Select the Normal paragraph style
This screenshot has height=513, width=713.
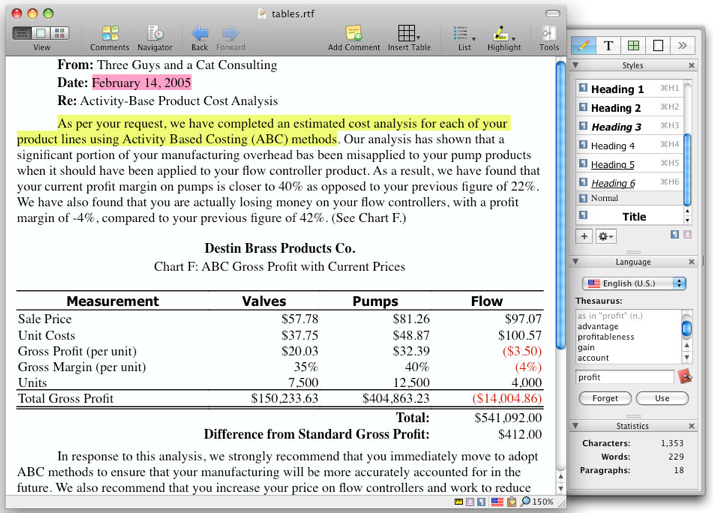click(629, 198)
